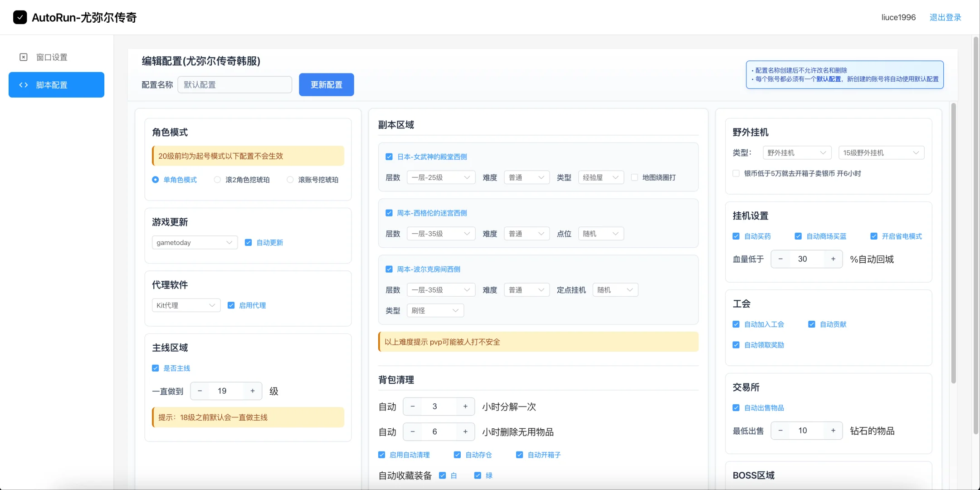
Task: Increase 一直做到 level with plus icon
Action: coord(253,391)
